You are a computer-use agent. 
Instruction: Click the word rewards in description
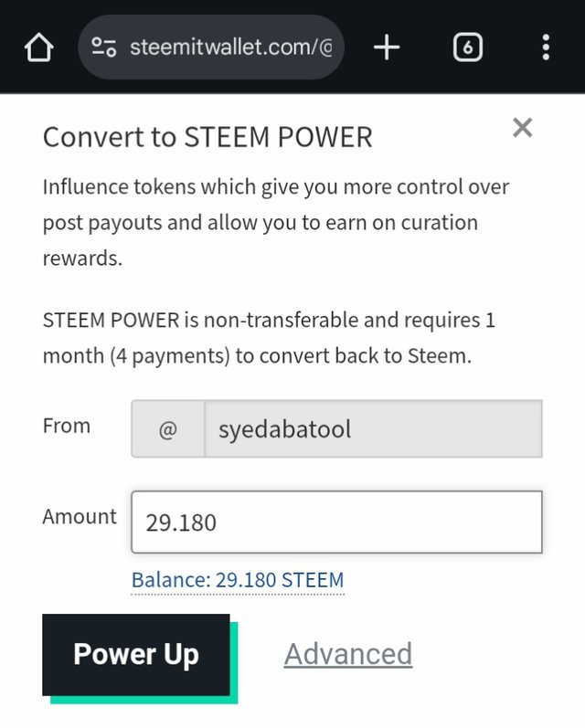[82, 258]
